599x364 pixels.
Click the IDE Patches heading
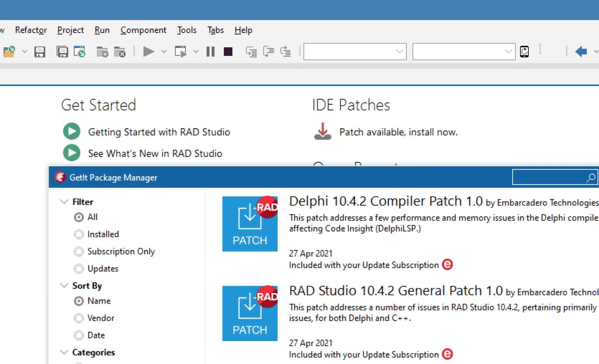351,105
